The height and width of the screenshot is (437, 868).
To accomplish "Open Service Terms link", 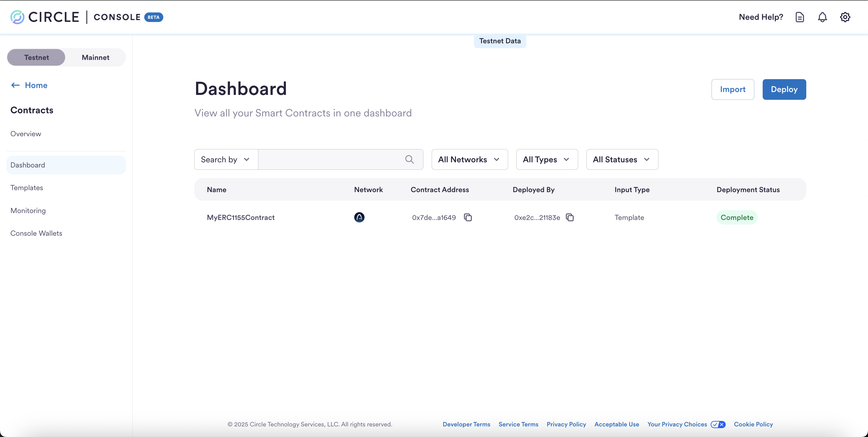I will (518, 424).
